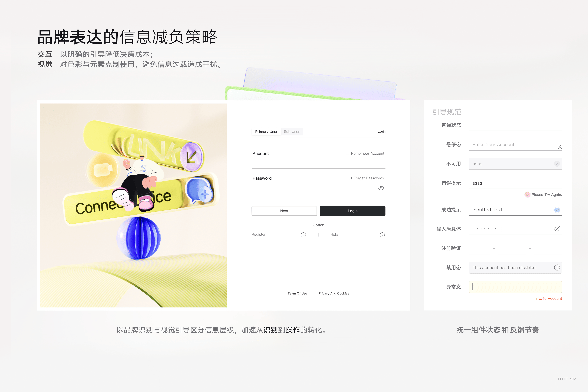Click the Inputted Text success field
Viewport: 588px width, 392px height.
click(515, 210)
